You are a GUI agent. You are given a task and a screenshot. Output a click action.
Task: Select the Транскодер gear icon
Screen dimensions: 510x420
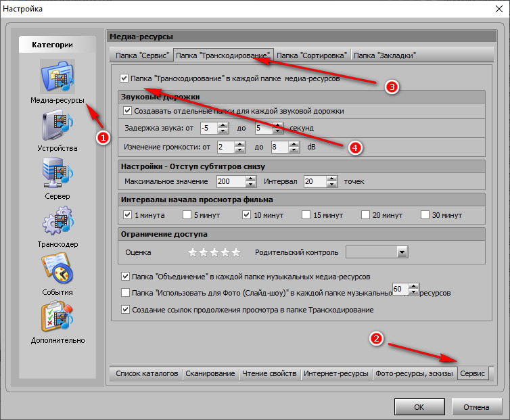[x=57, y=223]
